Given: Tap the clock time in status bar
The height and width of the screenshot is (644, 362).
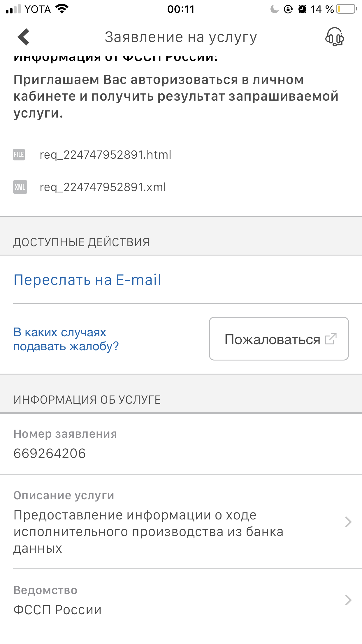Looking at the screenshot, I should point(181,9).
